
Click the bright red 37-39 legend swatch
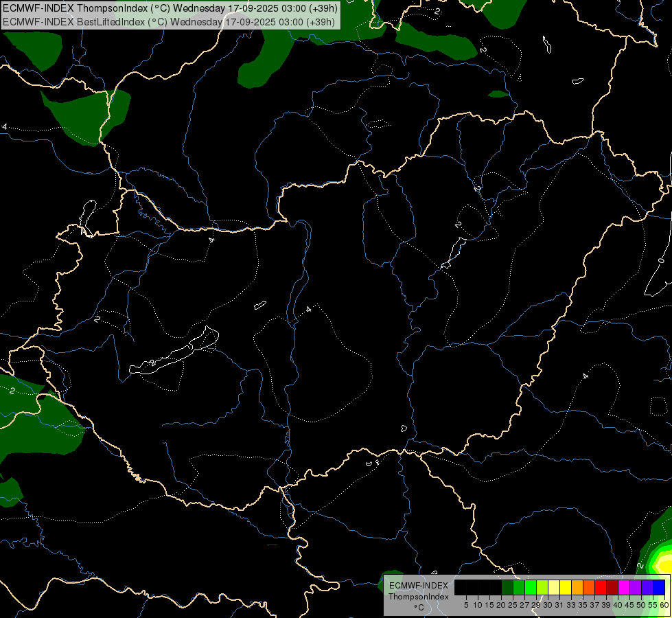[601, 588]
